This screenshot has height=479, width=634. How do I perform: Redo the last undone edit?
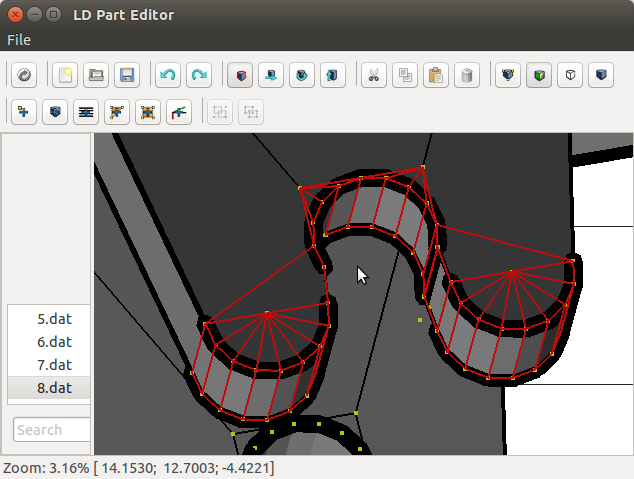pyautogui.click(x=199, y=75)
